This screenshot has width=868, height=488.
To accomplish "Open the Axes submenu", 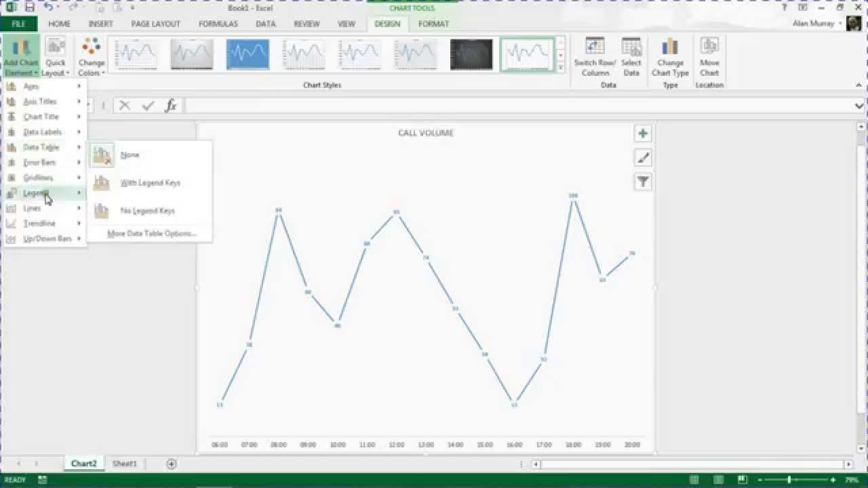I will click(x=44, y=87).
